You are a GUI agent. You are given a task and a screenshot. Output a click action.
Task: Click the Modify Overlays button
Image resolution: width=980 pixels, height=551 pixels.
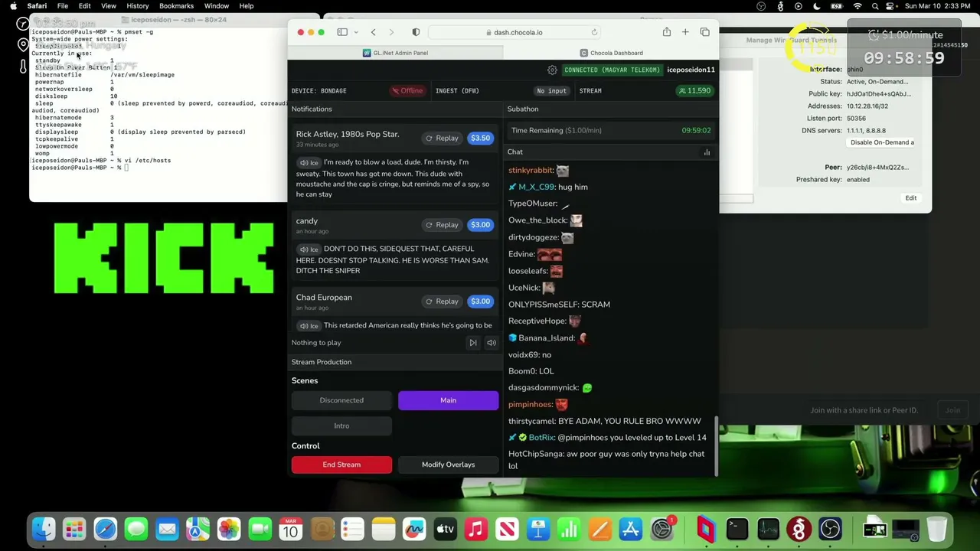[x=448, y=465]
